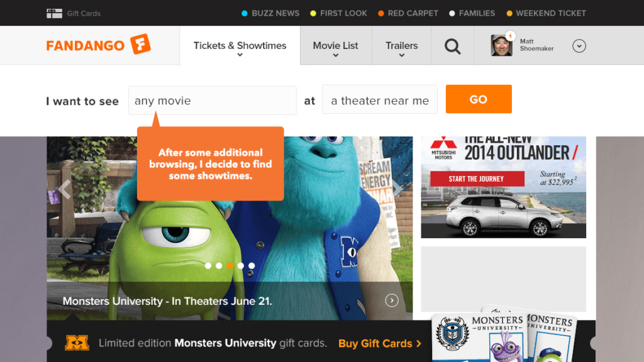The image size is (644, 362).
Task: Click the Buy Gift Cards link
Action: point(380,344)
